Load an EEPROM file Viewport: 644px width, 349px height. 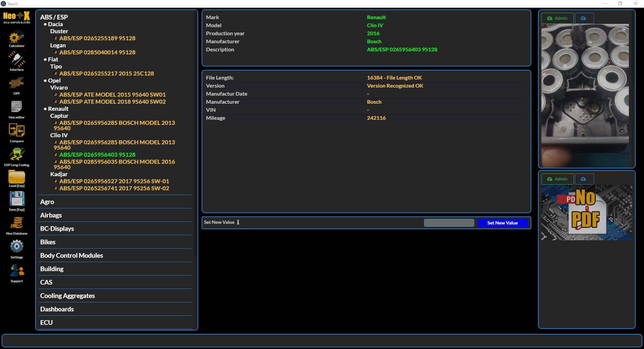pyautogui.click(x=16, y=179)
